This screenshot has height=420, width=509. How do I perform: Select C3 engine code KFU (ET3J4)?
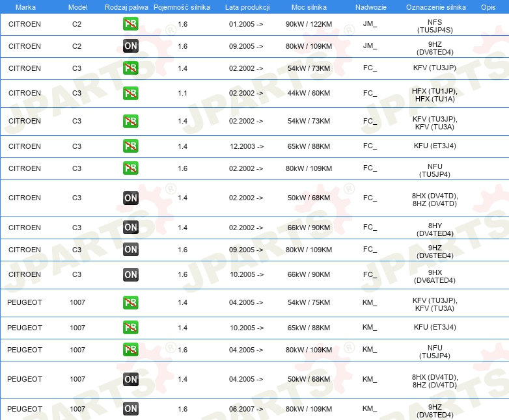click(435, 146)
